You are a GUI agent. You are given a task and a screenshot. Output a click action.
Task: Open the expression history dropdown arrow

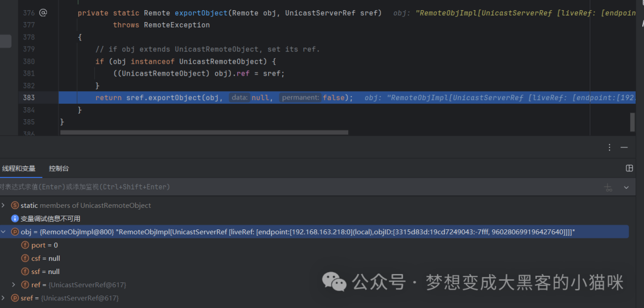[626, 187]
